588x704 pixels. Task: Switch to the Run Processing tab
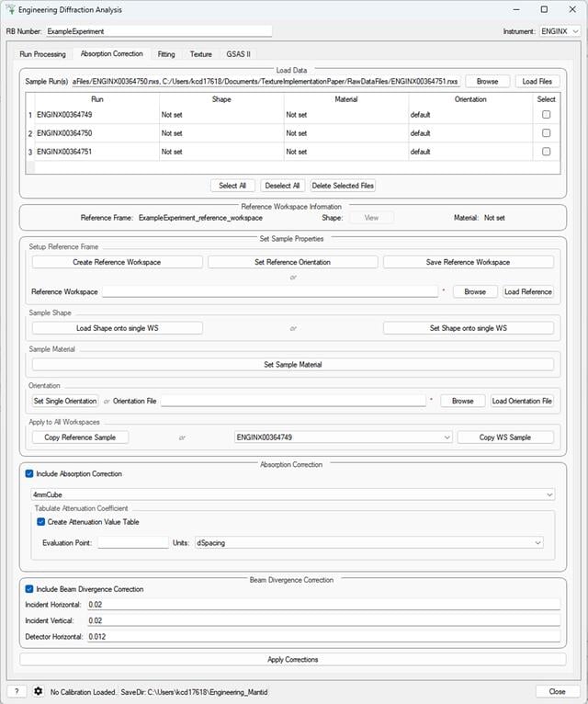pos(42,54)
